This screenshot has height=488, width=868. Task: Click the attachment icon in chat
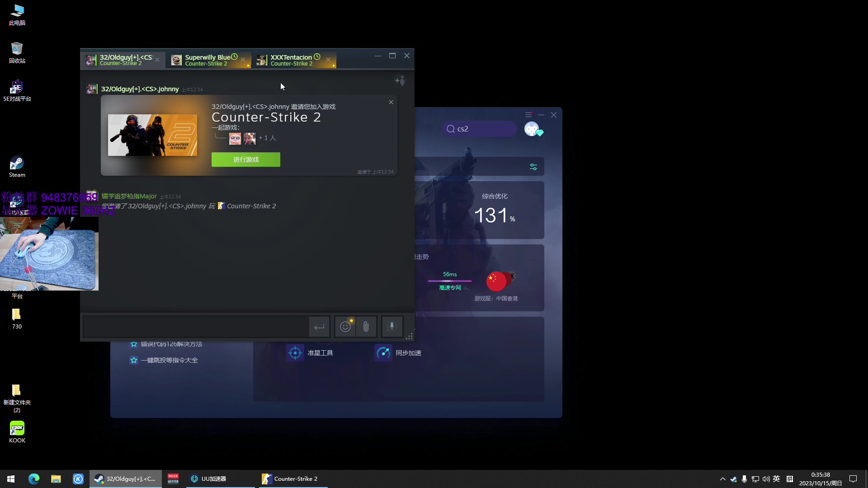click(366, 327)
